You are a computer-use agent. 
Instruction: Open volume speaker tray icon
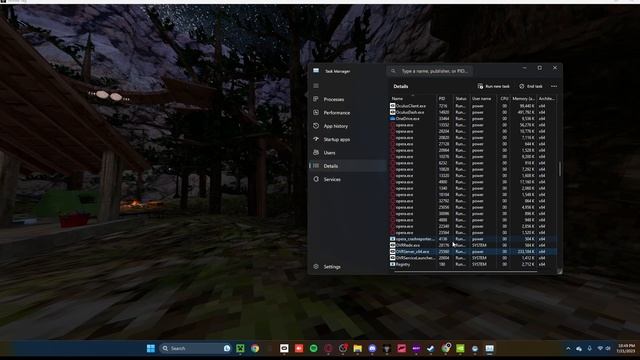tap(608, 348)
